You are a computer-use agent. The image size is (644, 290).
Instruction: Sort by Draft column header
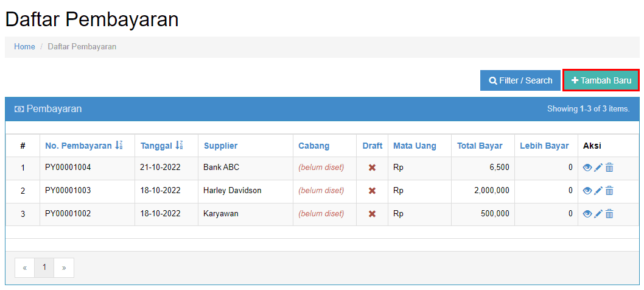372,146
